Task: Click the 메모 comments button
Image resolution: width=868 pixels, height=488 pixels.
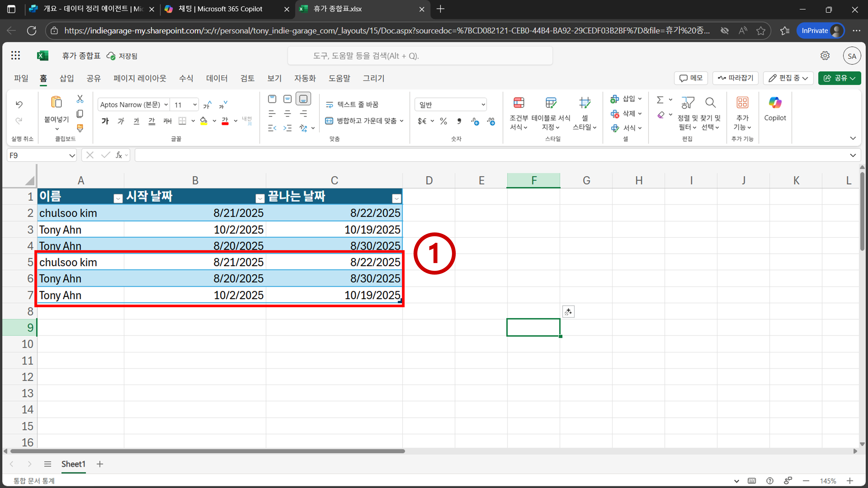Action: 691,78
